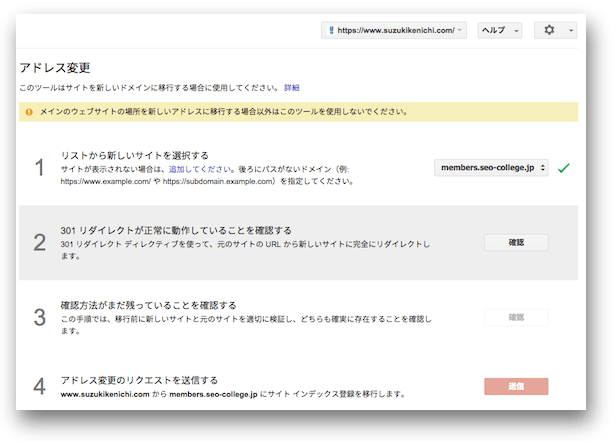Open the 詳細 details link
Viewport: 616px width, 442px height.
(x=292, y=88)
